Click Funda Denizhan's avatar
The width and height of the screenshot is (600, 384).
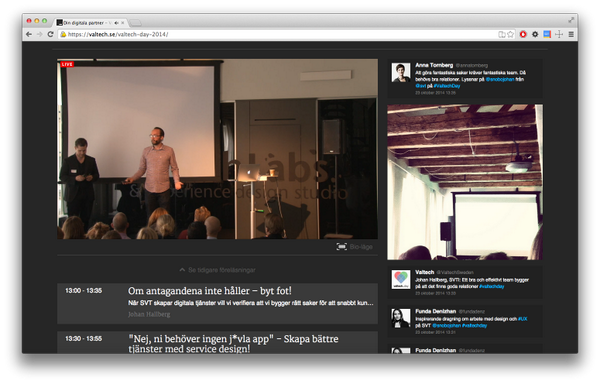coord(401,318)
